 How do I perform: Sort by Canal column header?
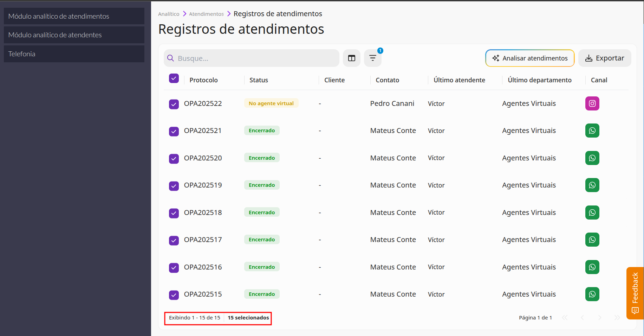click(x=599, y=80)
